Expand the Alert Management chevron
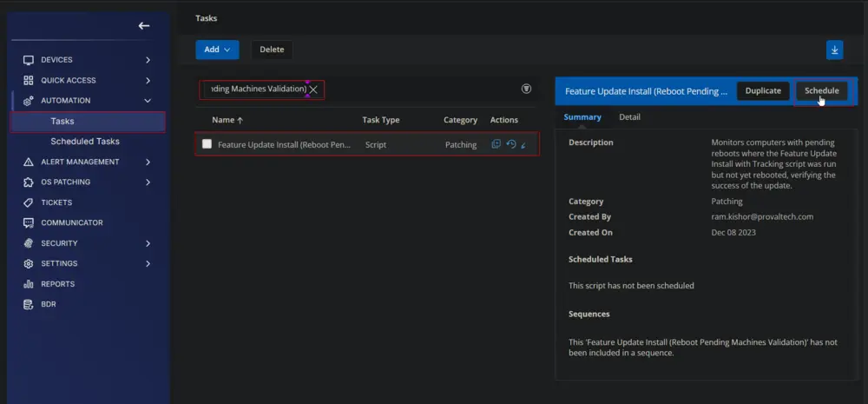 click(148, 162)
